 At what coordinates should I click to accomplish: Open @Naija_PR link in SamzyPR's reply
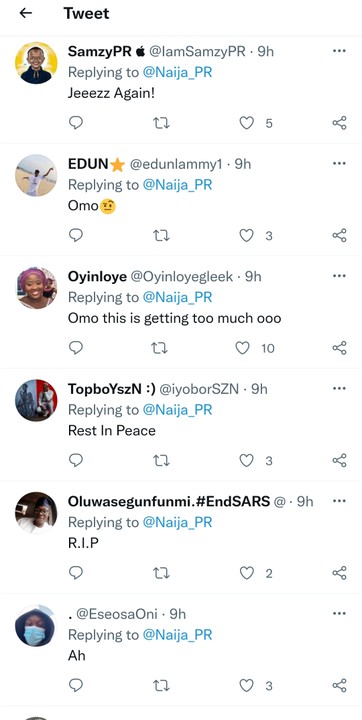[x=177, y=72]
